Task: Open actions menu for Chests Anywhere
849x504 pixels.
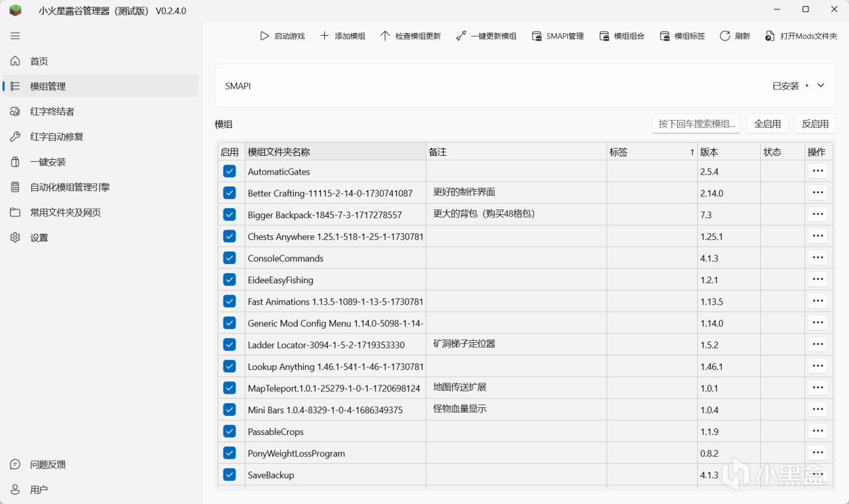Action: pos(818,236)
